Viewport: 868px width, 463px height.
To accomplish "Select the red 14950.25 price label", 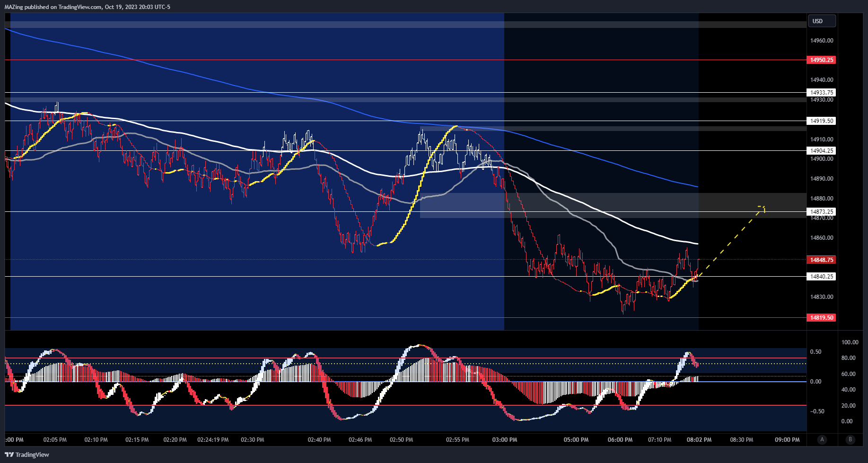I will [x=821, y=60].
